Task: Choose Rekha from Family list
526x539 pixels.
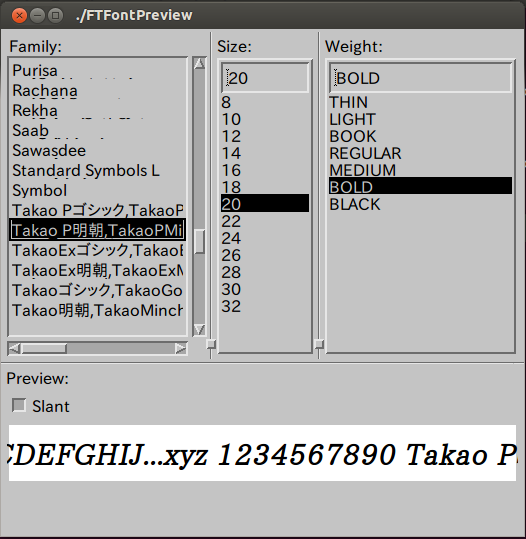Action: [x=98, y=111]
